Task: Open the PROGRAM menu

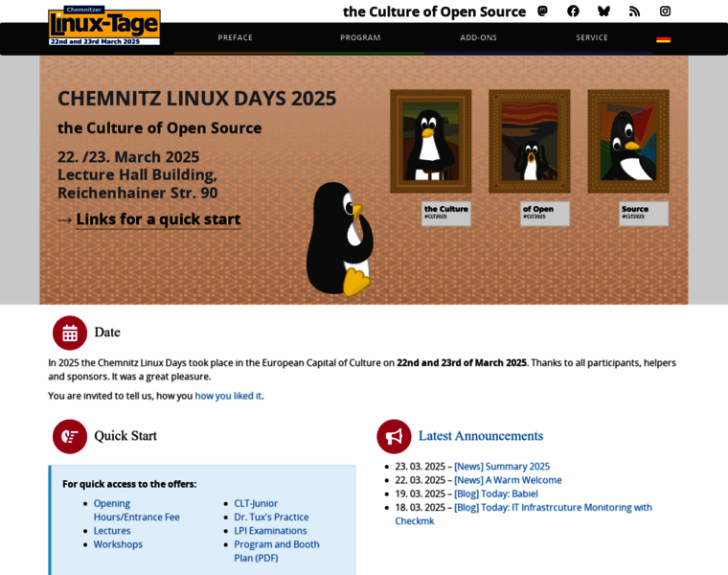Action: 360,38
